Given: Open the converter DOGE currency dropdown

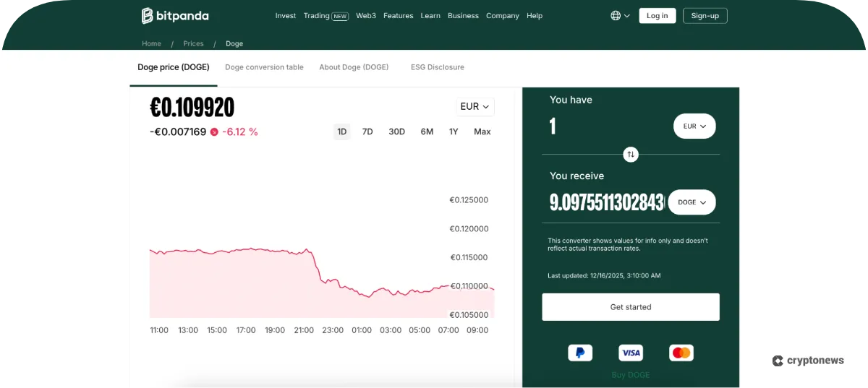Looking at the screenshot, I should tap(692, 202).
